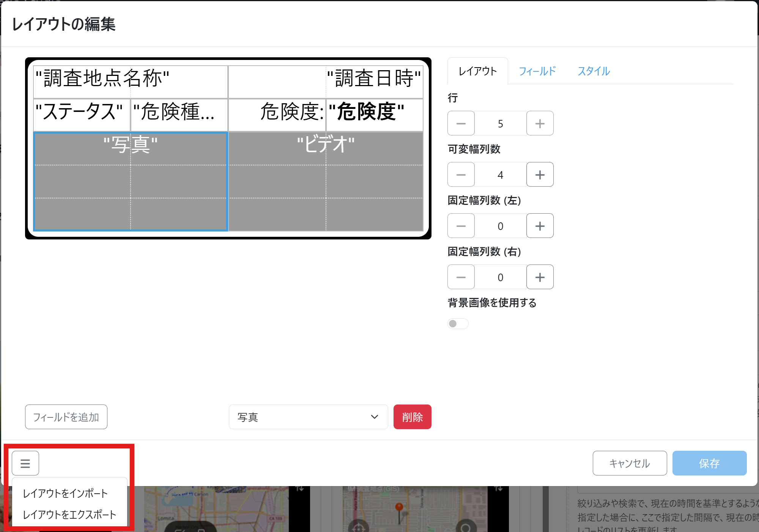The image size is (759, 532).
Task: Open the 写真 field dropdown
Action: [308, 417]
